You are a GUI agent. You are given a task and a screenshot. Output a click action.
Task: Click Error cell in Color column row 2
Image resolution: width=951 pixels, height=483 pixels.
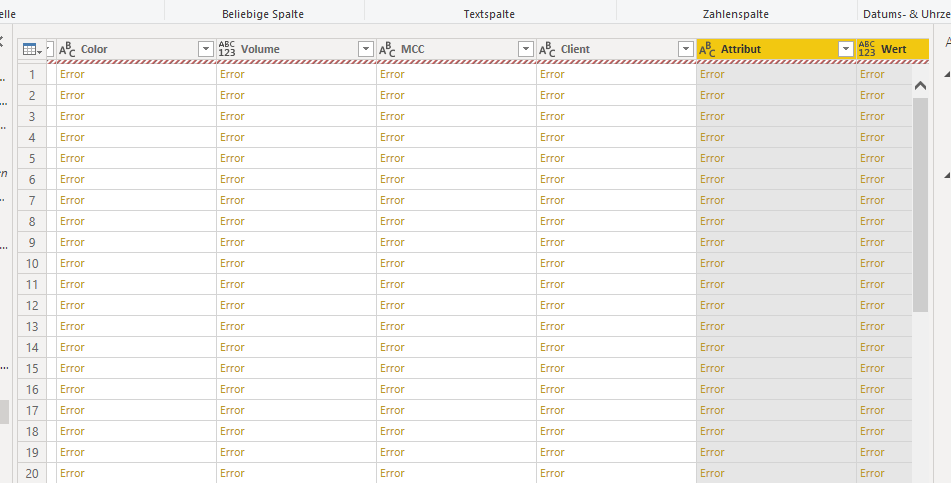tap(136, 95)
